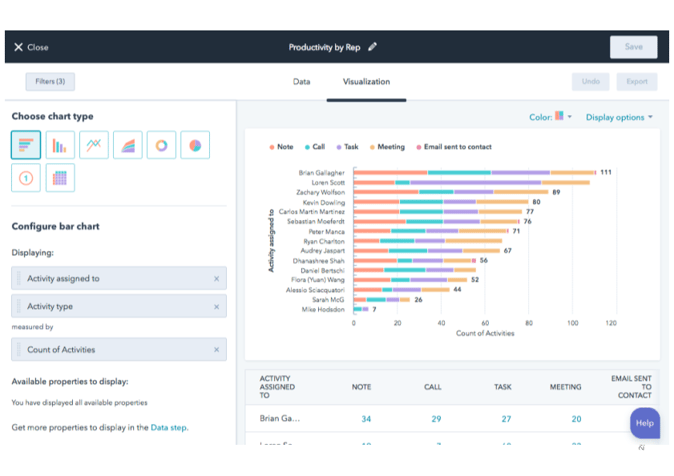
Task: Switch to the Data tab
Action: [x=301, y=82]
